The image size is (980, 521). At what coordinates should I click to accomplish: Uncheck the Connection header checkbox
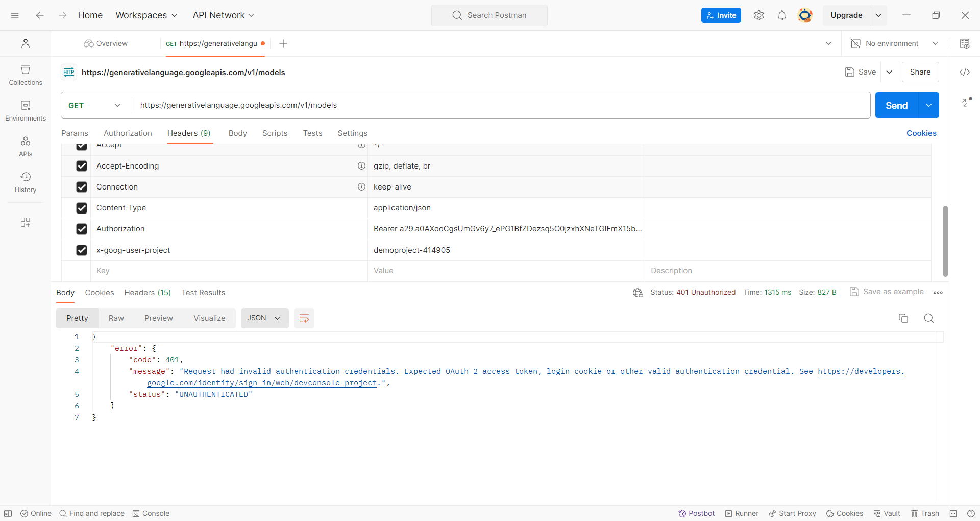click(x=82, y=187)
